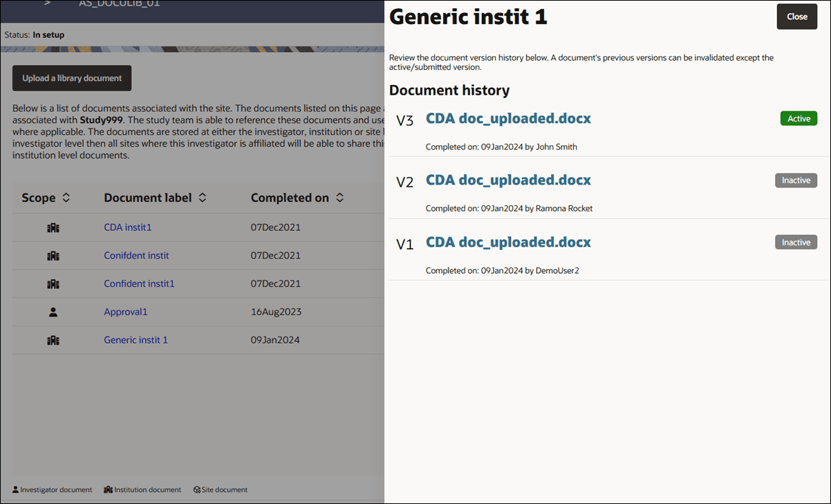Click the Active status badge on V3
The height and width of the screenshot is (504, 831).
coord(799,118)
